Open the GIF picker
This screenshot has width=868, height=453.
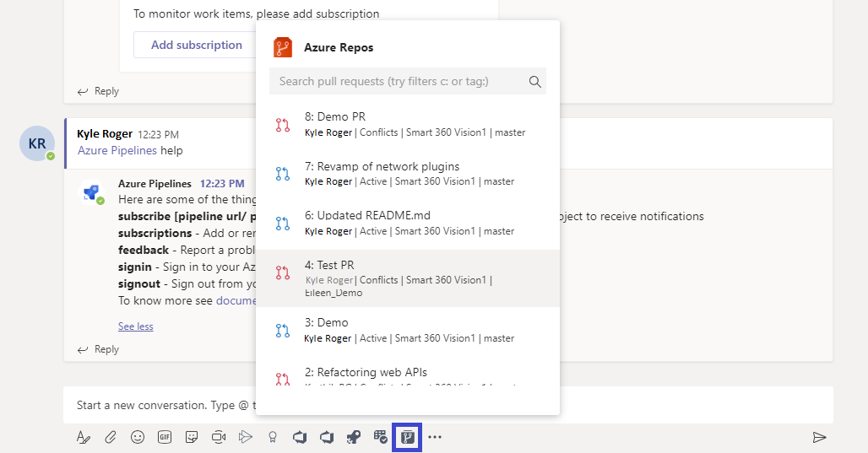pos(165,437)
